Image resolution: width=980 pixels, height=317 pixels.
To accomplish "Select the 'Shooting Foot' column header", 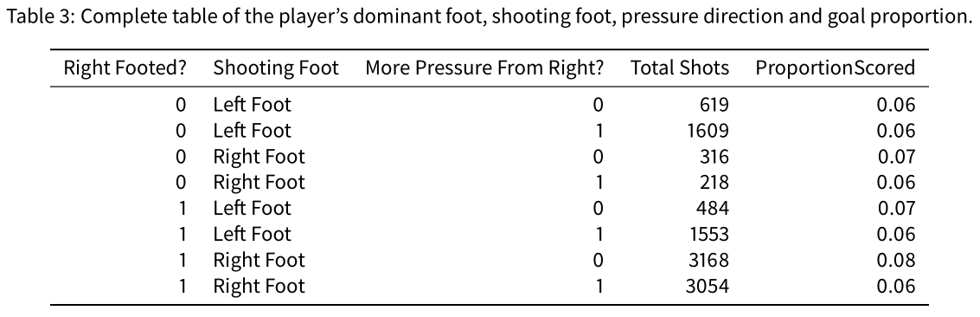I will (276, 68).
